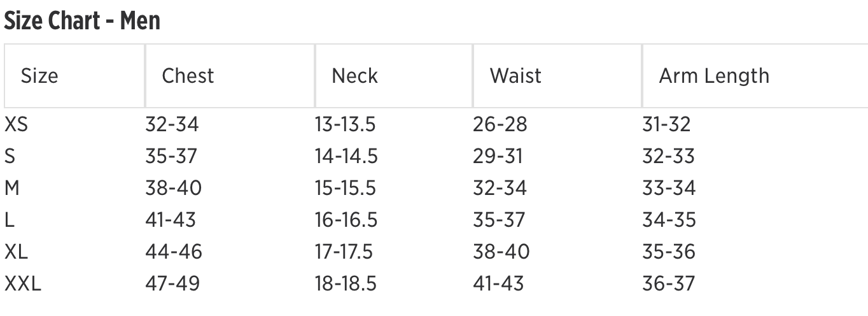Select the XS size row label
The height and width of the screenshot is (316, 868).
pyautogui.click(x=17, y=124)
